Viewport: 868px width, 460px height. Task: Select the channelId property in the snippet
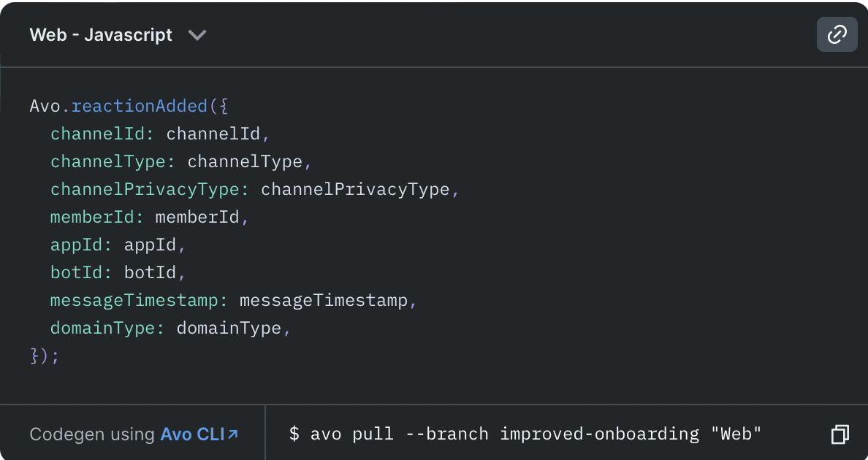(97, 133)
